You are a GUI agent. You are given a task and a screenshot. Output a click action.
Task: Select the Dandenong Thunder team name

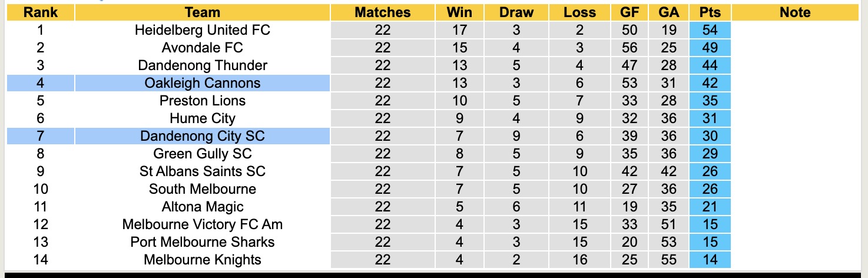202,65
